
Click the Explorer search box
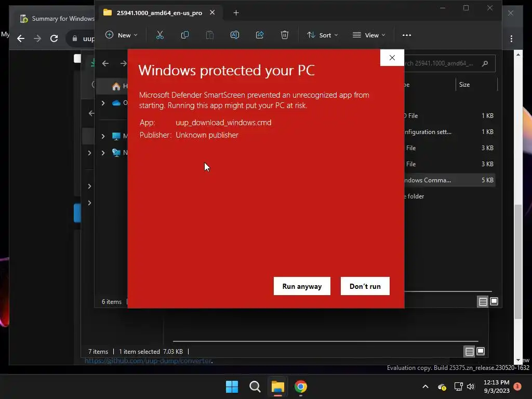pyautogui.click(x=449, y=63)
